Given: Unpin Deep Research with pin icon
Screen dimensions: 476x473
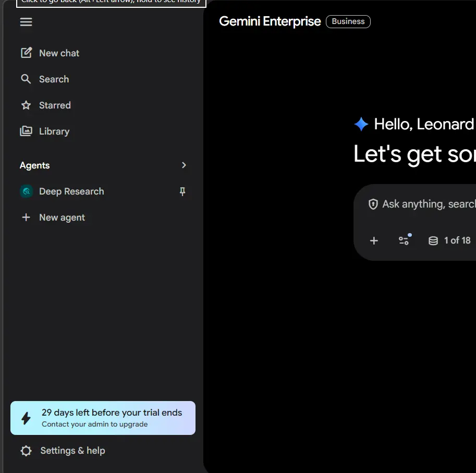Looking at the screenshot, I should point(182,191).
